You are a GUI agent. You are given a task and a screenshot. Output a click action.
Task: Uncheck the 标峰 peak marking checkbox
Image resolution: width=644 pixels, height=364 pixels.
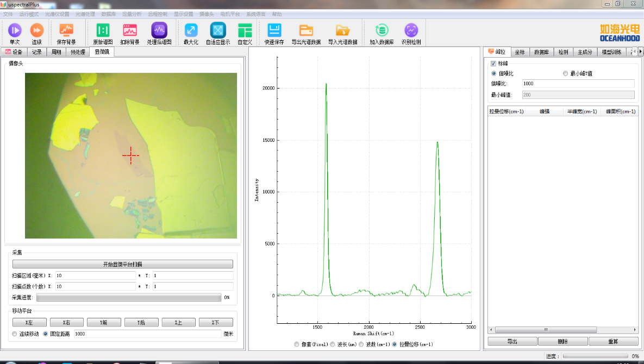point(493,64)
